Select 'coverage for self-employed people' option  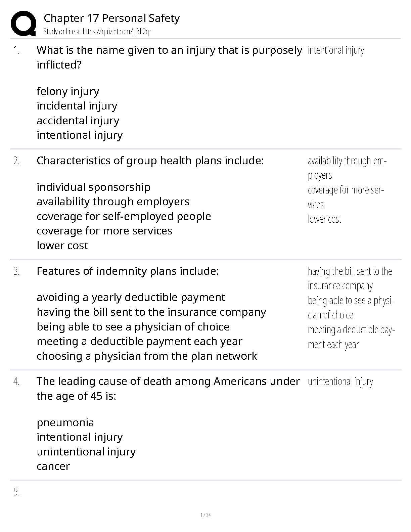124,216
